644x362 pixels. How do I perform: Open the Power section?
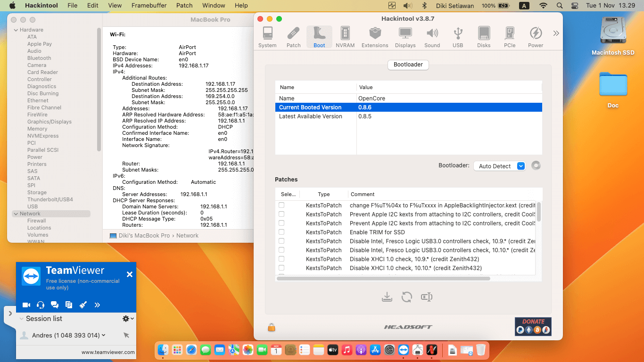pos(536,35)
